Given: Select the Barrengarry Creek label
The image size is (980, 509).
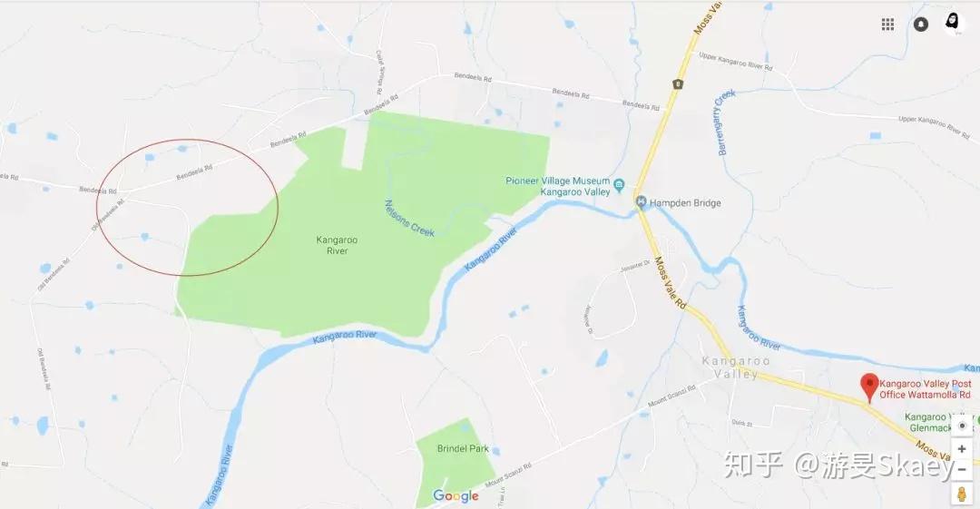Looking at the screenshot, I should pyautogui.click(x=726, y=122).
